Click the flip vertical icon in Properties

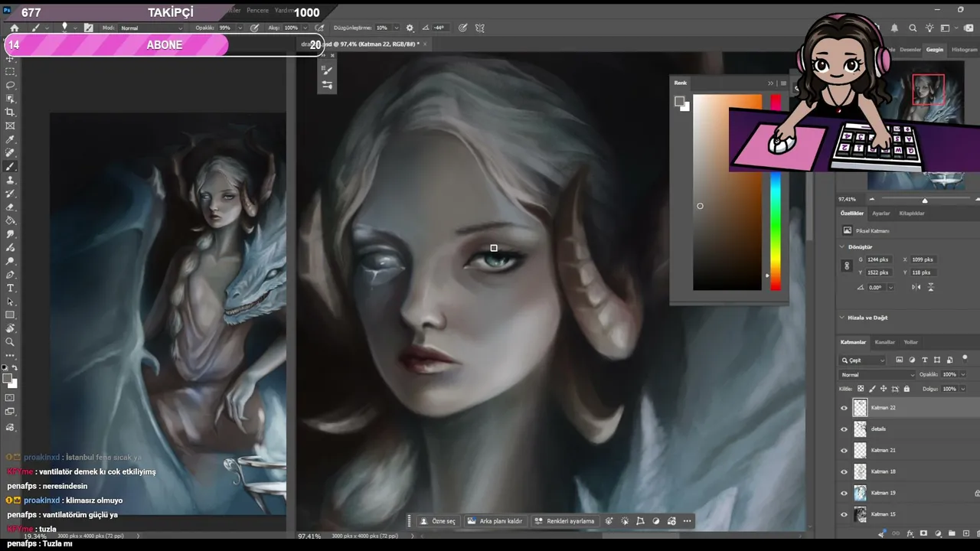[x=931, y=287]
